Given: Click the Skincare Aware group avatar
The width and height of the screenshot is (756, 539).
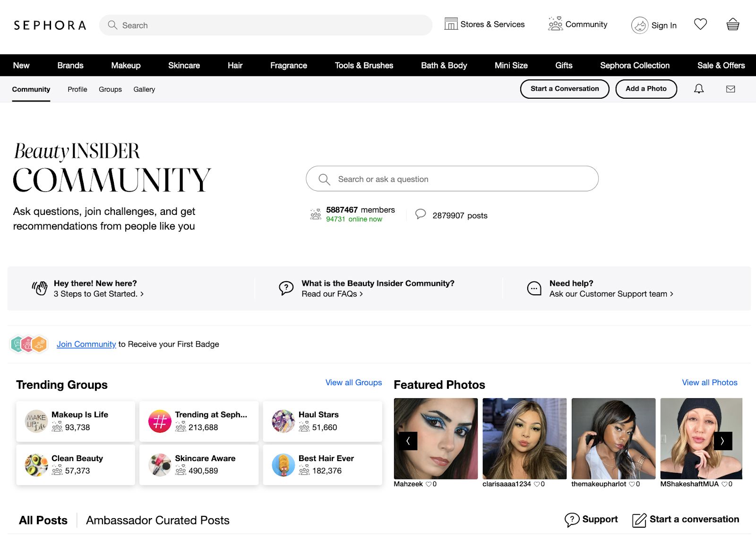Looking at the screenshot, I should tap(160, 465).
